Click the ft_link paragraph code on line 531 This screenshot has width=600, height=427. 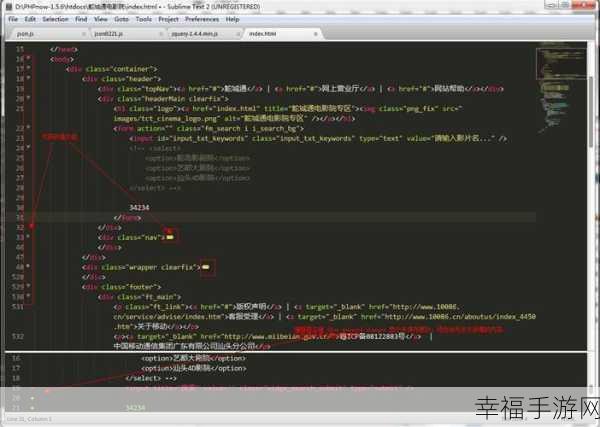point(150,307)
